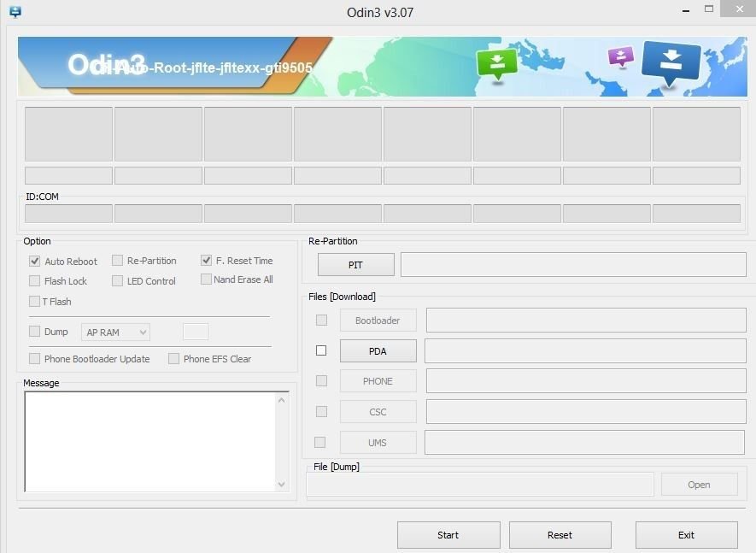The image size is (756, 553).
Task: Click the Bootloader file path field
Action: (x=586, y=321)
